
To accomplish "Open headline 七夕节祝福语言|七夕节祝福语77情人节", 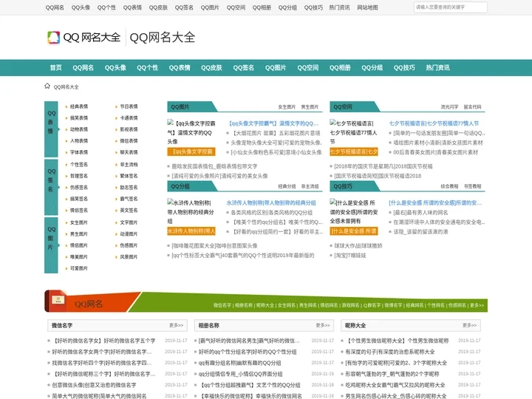I will [434, 123].
